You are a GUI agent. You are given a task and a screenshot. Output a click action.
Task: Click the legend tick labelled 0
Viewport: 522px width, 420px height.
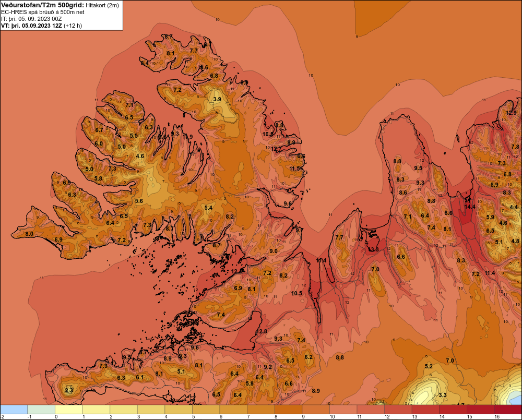pyautogui.click(x=56, y=417)
